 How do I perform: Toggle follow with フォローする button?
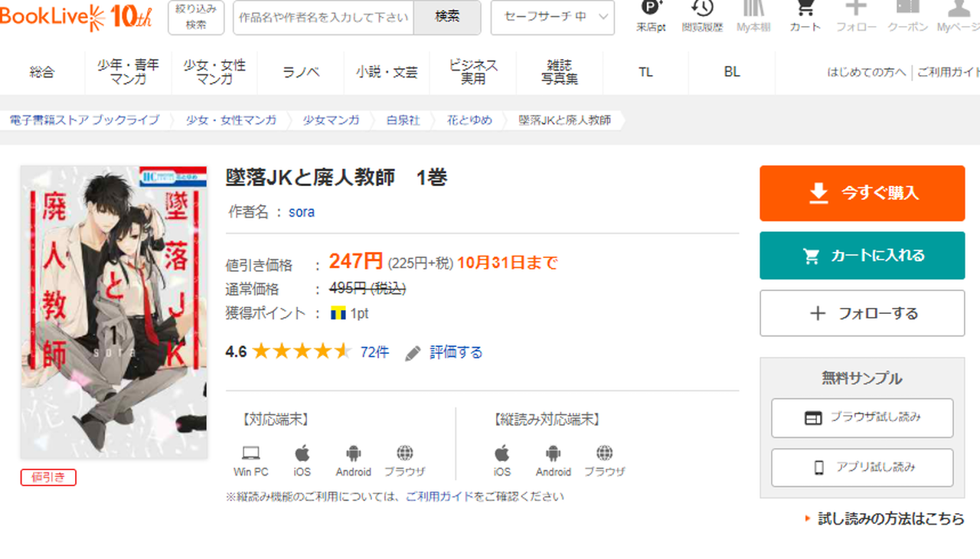pos(862,313)
